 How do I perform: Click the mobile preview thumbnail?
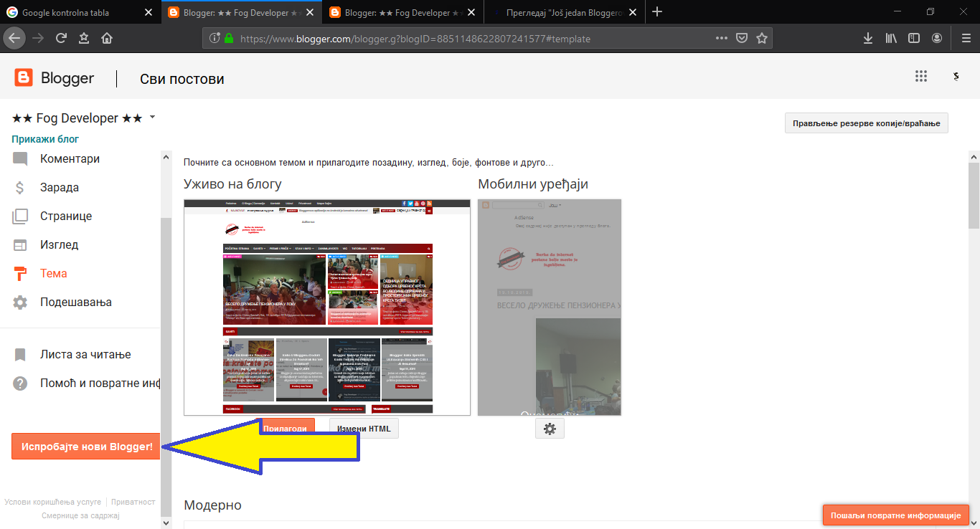pos(550,307)
